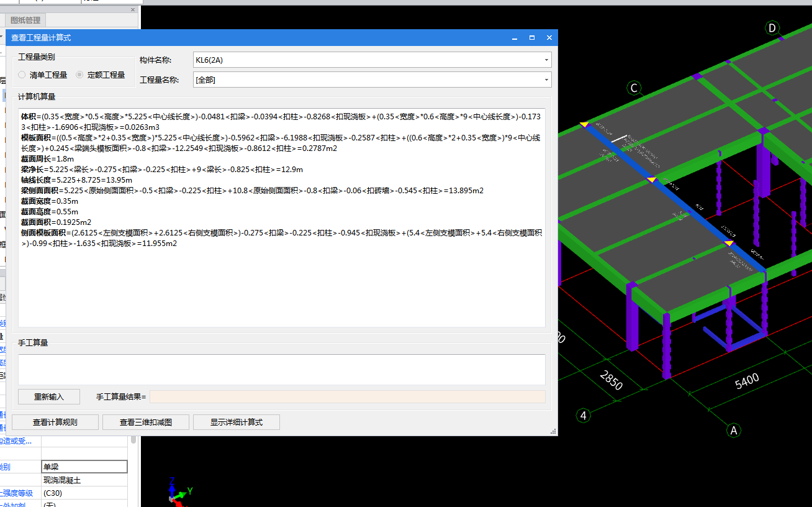
Task: Close the left side panel
Action: coord(133,10)
